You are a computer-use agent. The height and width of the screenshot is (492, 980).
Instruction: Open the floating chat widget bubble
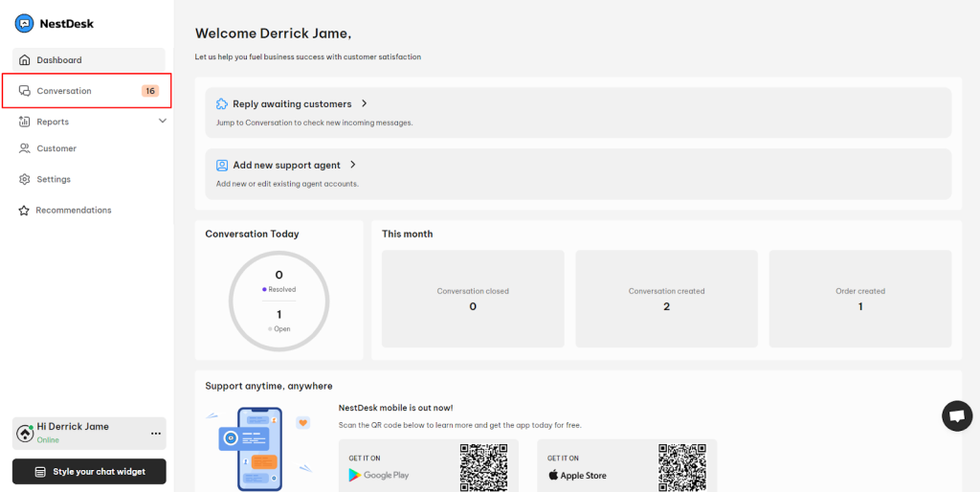957,416
